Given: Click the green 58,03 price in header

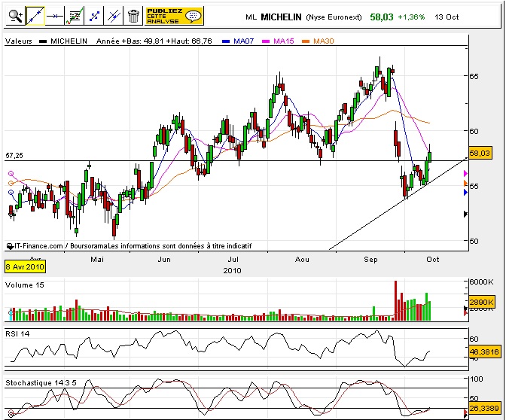Looking at the screenshot, I should pyautogui.click(x=382, y=17).
